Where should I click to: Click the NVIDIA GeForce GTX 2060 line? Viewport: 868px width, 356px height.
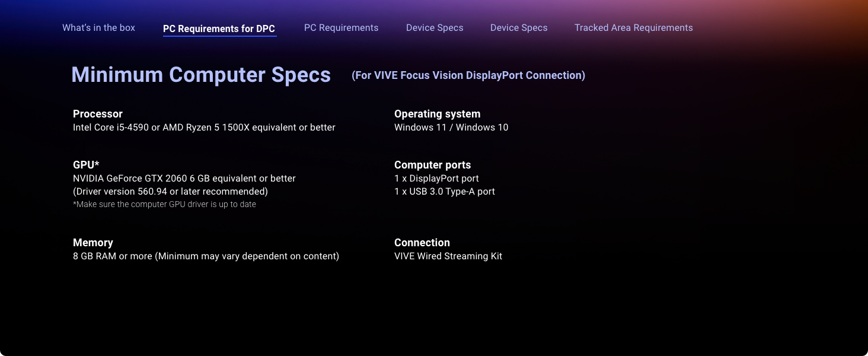[184, 178]
